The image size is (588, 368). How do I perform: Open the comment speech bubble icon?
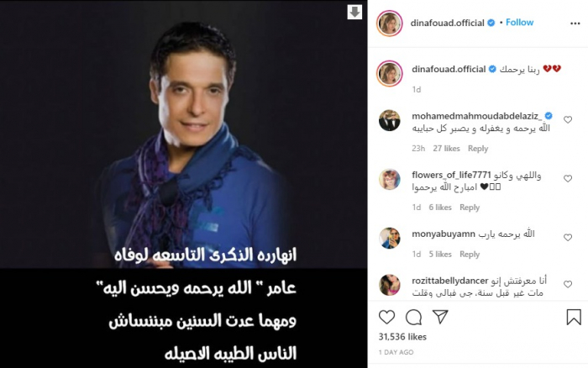click(x=413, y=318)
